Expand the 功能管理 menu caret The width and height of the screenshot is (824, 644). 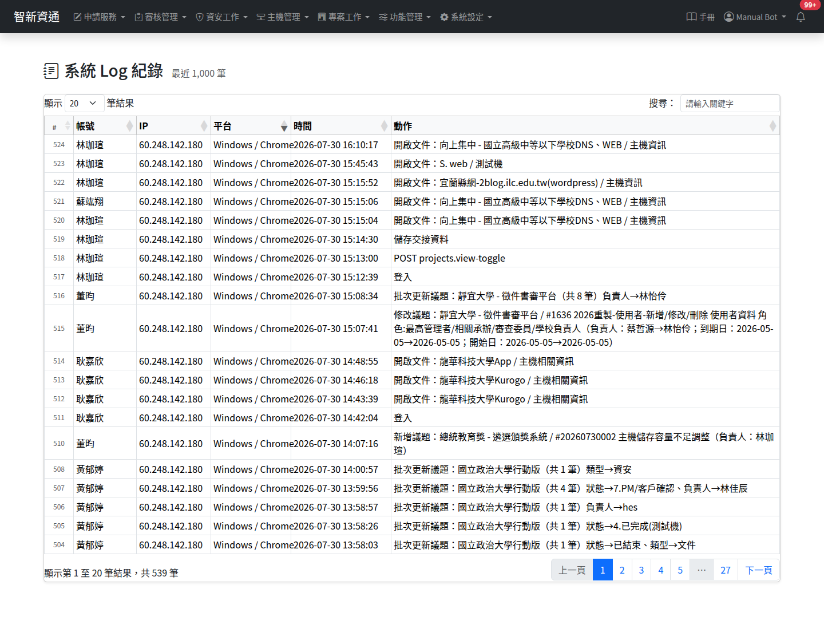coord(429,17)
